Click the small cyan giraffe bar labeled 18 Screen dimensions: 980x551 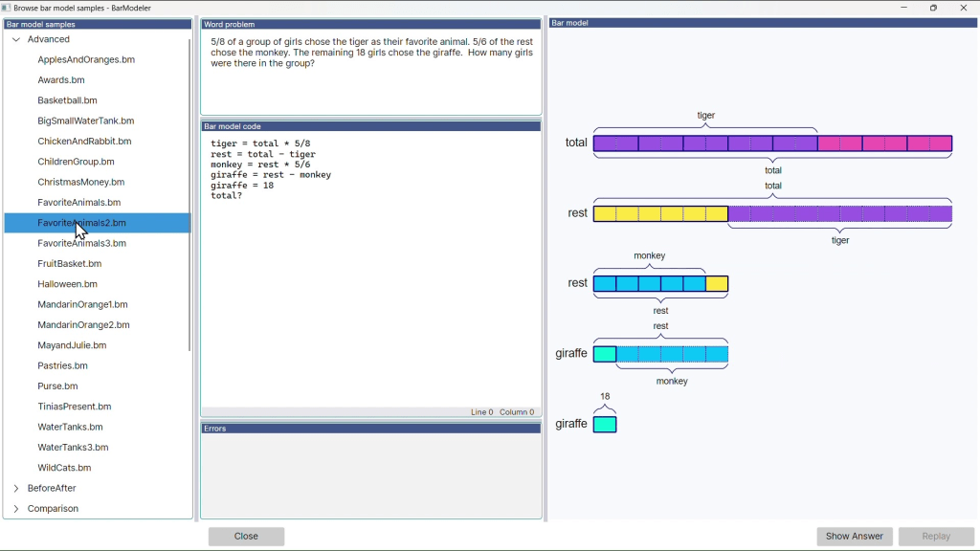tap(605, 424)
